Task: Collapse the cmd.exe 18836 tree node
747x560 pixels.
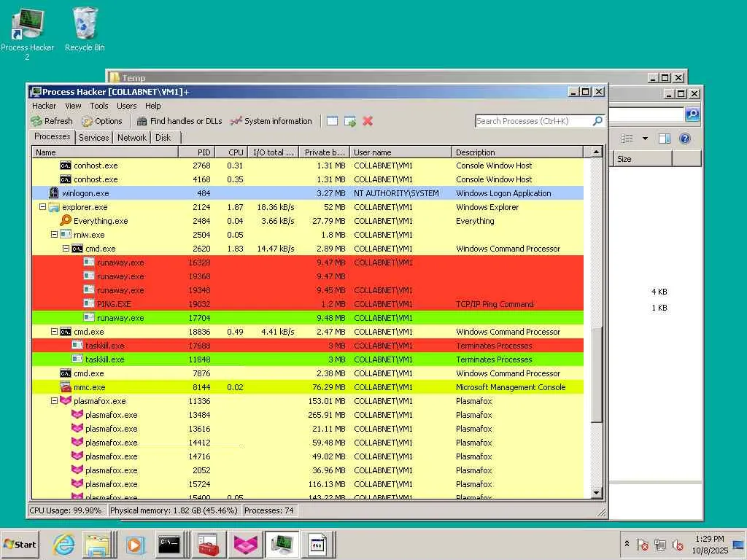Action: click(54, 332)
